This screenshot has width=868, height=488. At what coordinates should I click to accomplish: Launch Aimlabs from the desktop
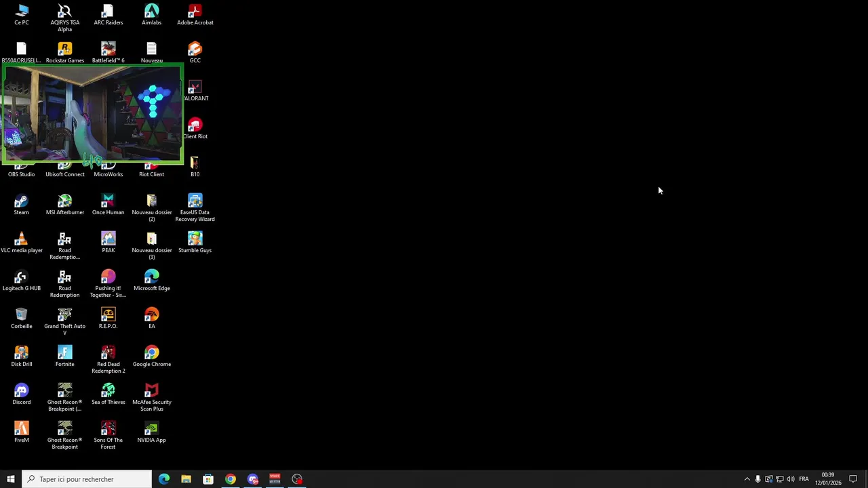pos(151,14)
